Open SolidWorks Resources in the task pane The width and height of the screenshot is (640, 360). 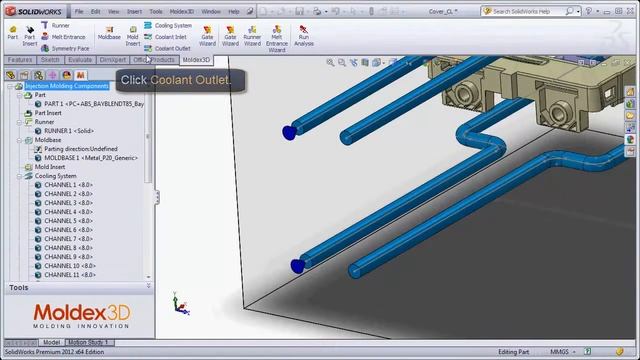tap(630, 92)
